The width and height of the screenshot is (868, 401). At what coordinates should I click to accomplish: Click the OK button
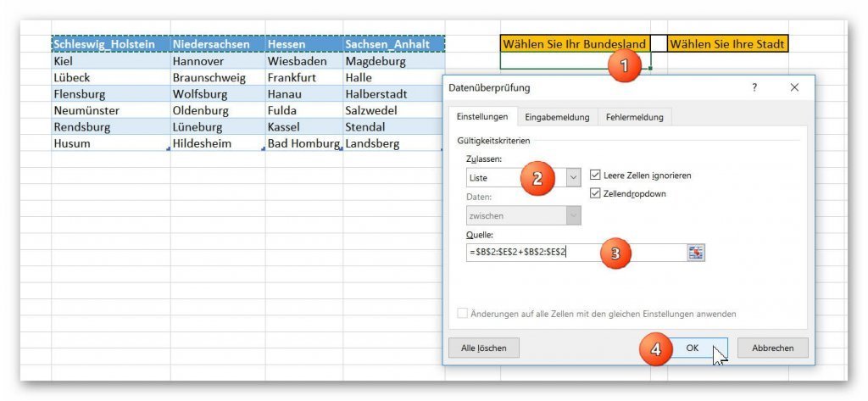click(693, 348)
